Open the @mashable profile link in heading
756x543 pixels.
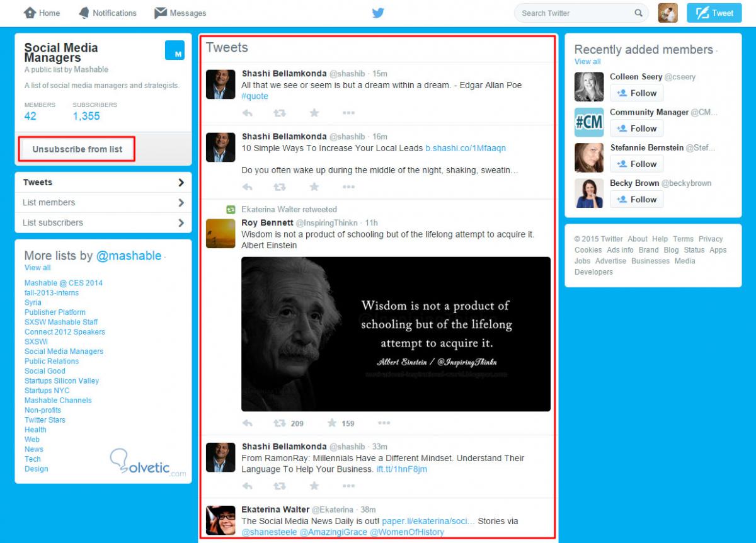coord(129,256)
